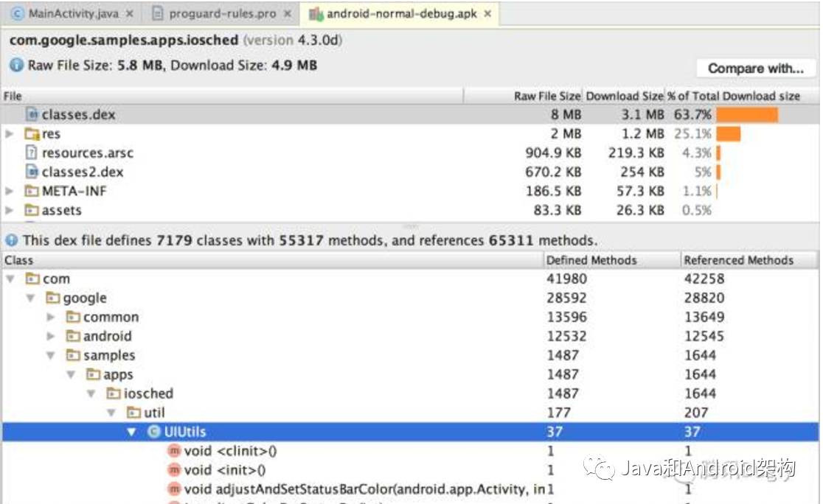Click the META-INF folder icon
Image resolution: width=823 pixels, height=504 pixels.
32,191
